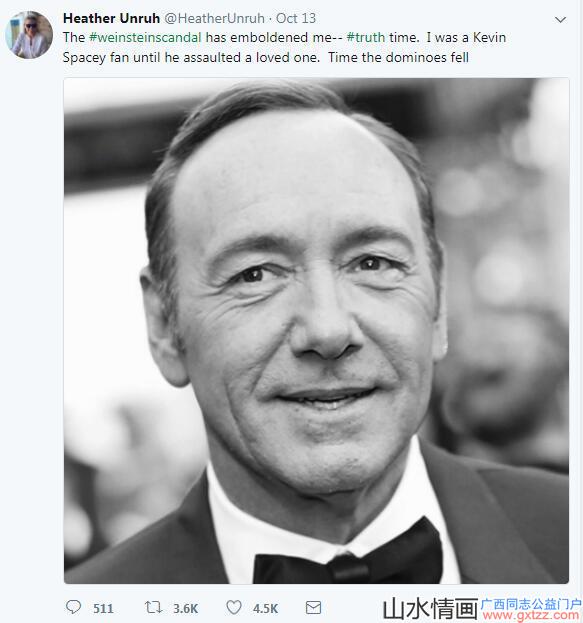The width and height of the screenshot is (583, 623).
Task: Click the tweet text starting with 'The'
Action: [284, 47]
